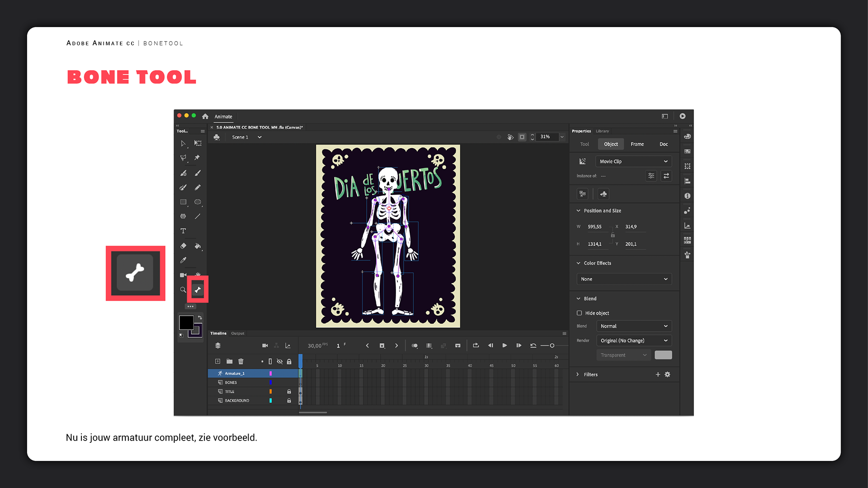Select the Rectangle tool
The width and height of the screenshot is (868, 488).
183,202
